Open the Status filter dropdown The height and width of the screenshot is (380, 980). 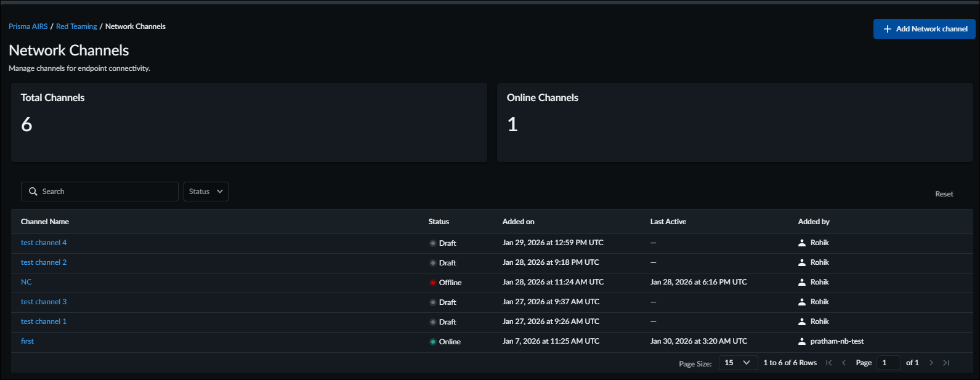coord(206,192)
